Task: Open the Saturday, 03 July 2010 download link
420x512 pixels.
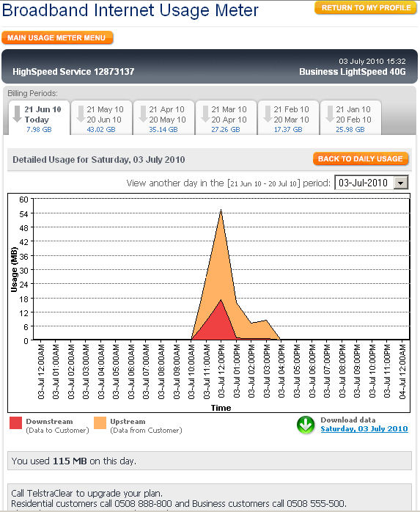Action: (364, 428)
